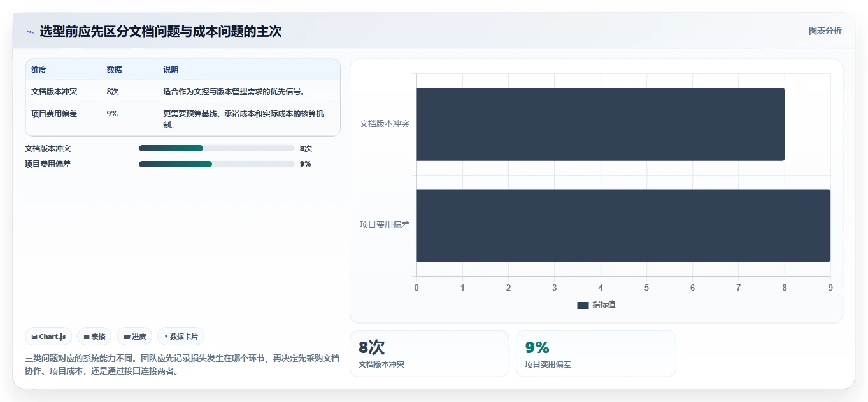Click the 文档版本冲突 caption under 8次
The width and height of the screenshot is (868, 402).
pos(381,364)
